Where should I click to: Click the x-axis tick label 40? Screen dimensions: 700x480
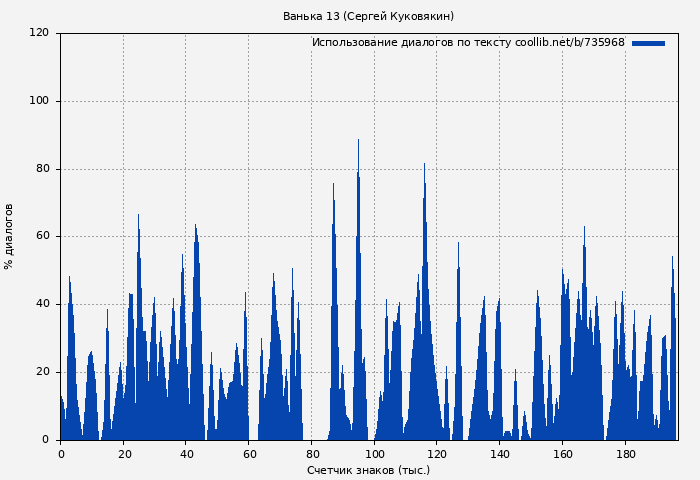[186, 454]
